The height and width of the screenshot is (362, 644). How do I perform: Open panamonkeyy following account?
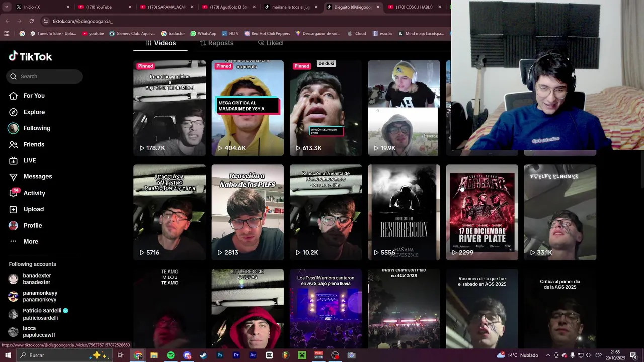[40, 296]
